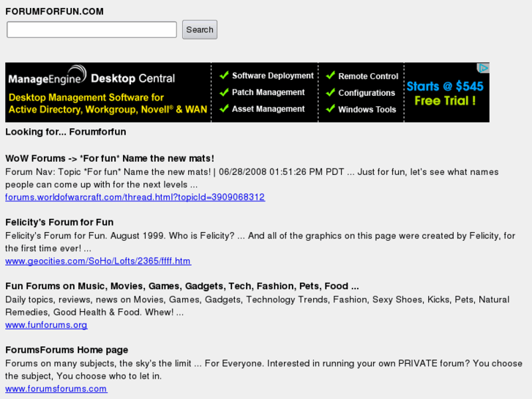The image size is (532, 399).
Task: Click 'Patch Management' in the banner ad
Action: tap(268, 92)
